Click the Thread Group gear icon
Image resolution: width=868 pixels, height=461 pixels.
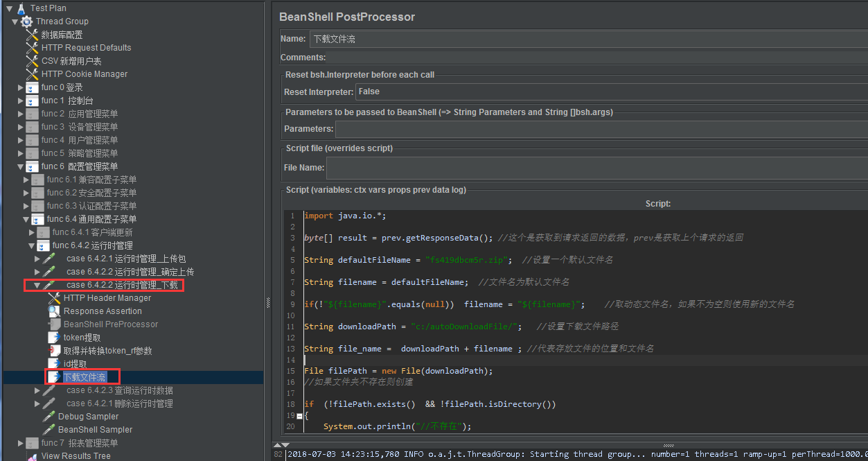26,21
